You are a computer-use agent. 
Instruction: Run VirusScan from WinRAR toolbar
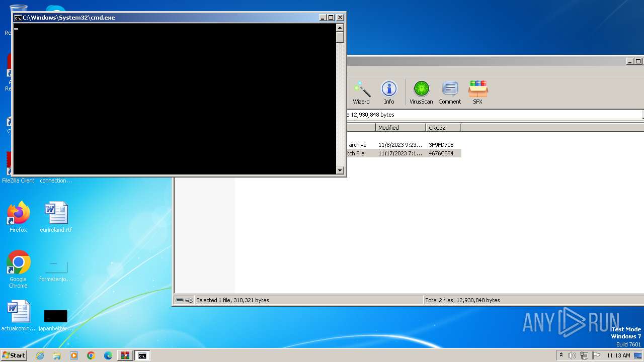421,93
